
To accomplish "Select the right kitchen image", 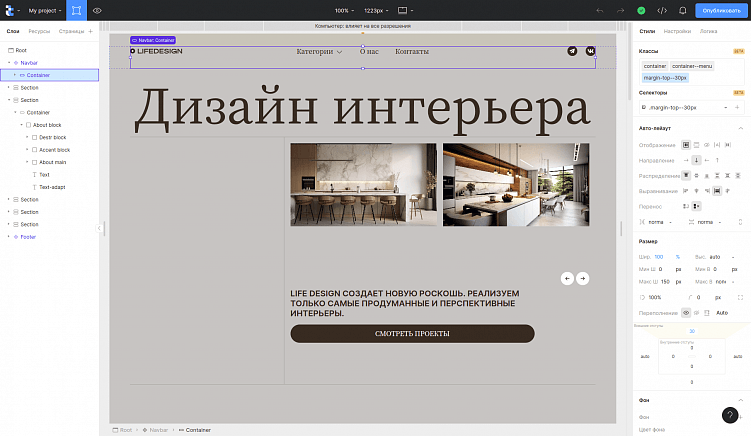I will 516,184.
